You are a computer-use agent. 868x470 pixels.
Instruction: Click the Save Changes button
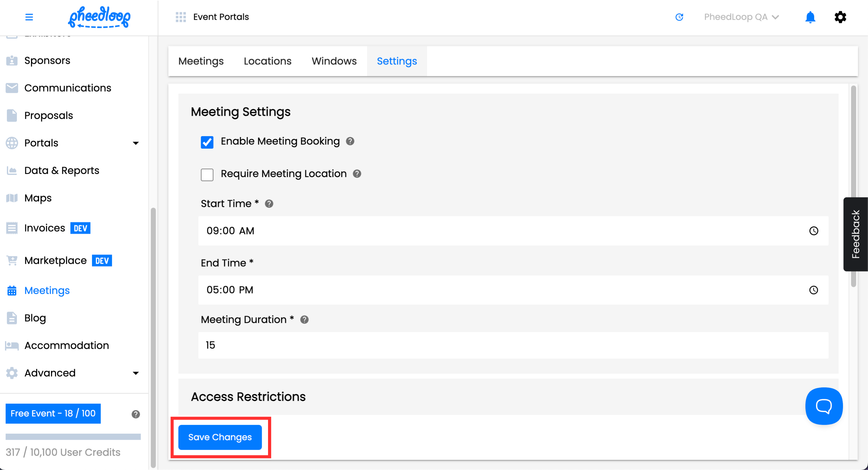point(220,437)
